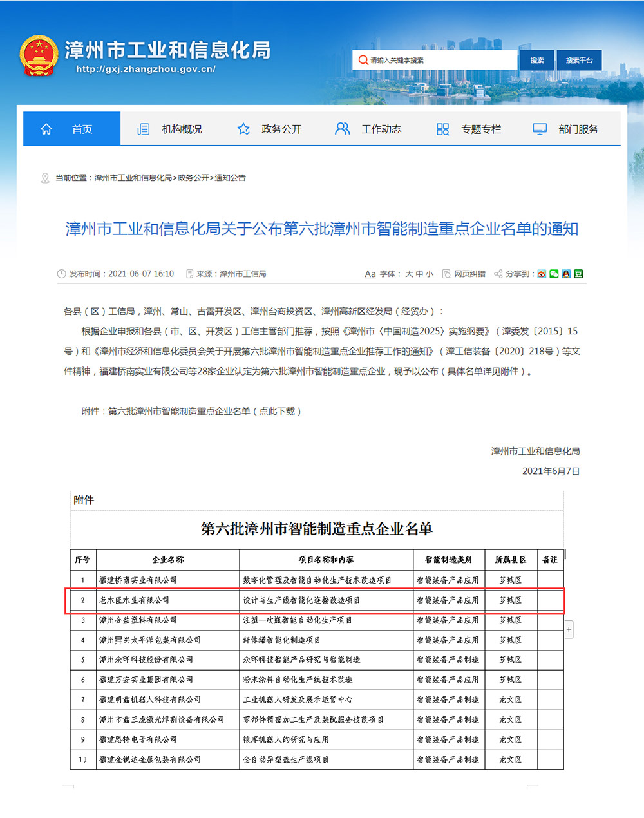Select the grid icon beside 专题专栏
The image size is (644, 818).
[x=442, y=128]
